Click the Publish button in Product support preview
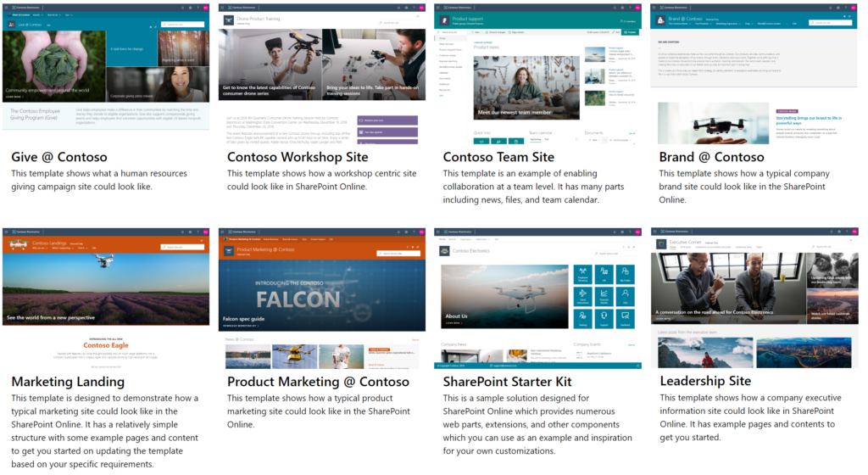The width and height of the screenshot is (868, 475). [x=631, y=32]
